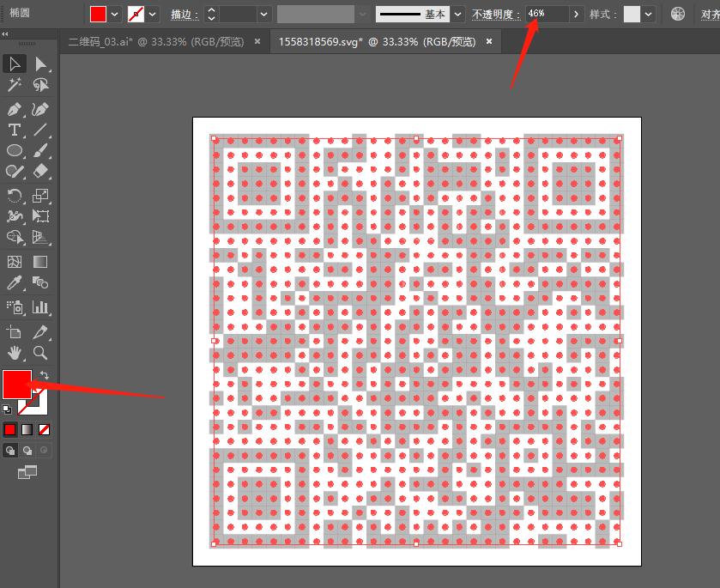Select the Width/Warp tool

pos(15,216)
